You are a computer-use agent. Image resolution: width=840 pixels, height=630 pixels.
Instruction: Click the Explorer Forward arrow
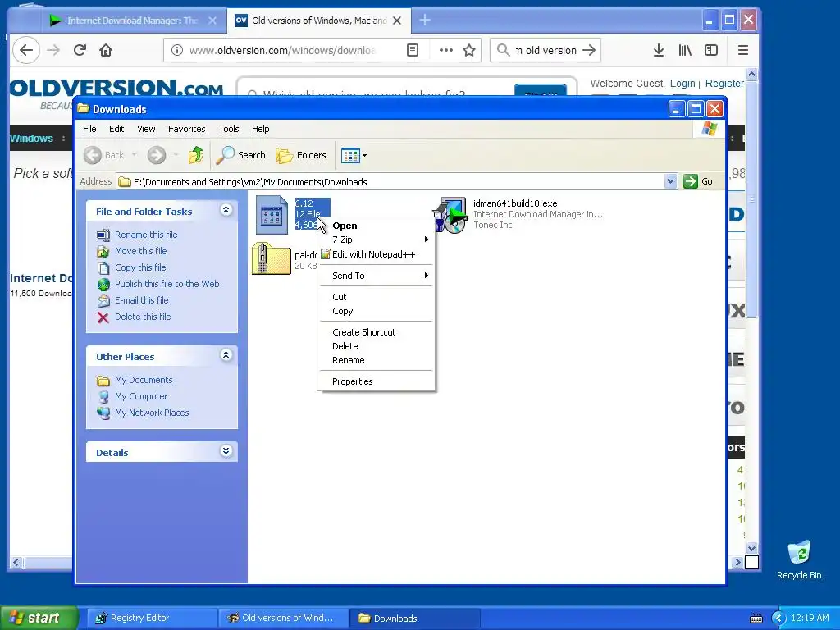point(157,155)
